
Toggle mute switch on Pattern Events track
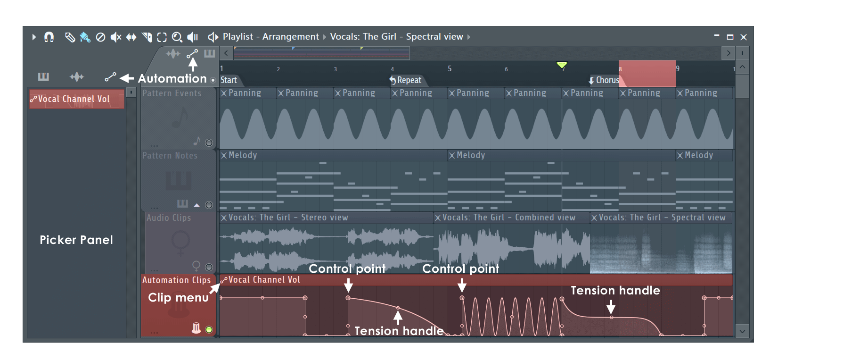pos(209,143)
